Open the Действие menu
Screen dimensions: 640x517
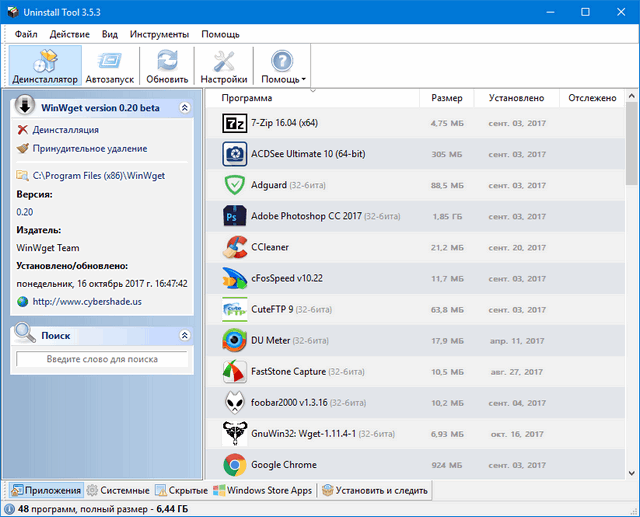click(69, 34)
